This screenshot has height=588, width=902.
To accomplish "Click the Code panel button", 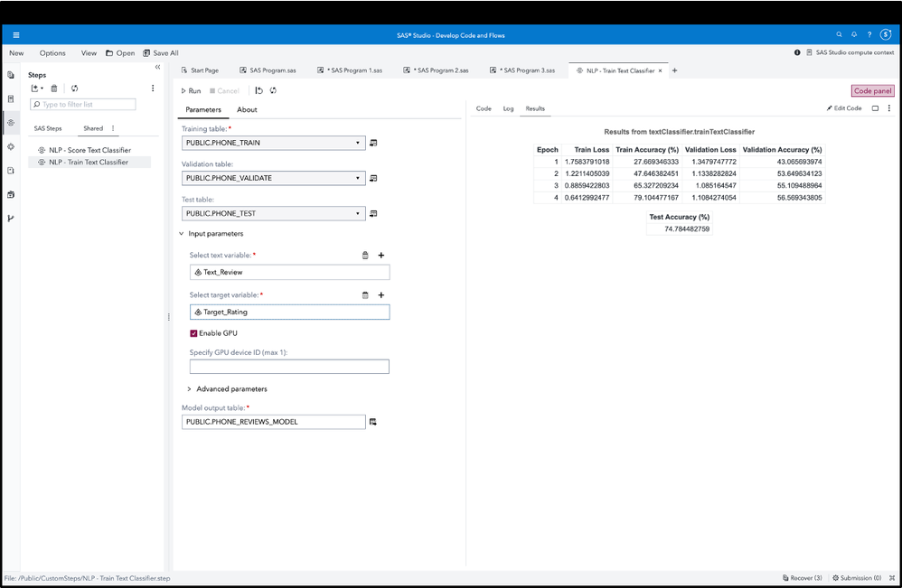I will point(873,91).
